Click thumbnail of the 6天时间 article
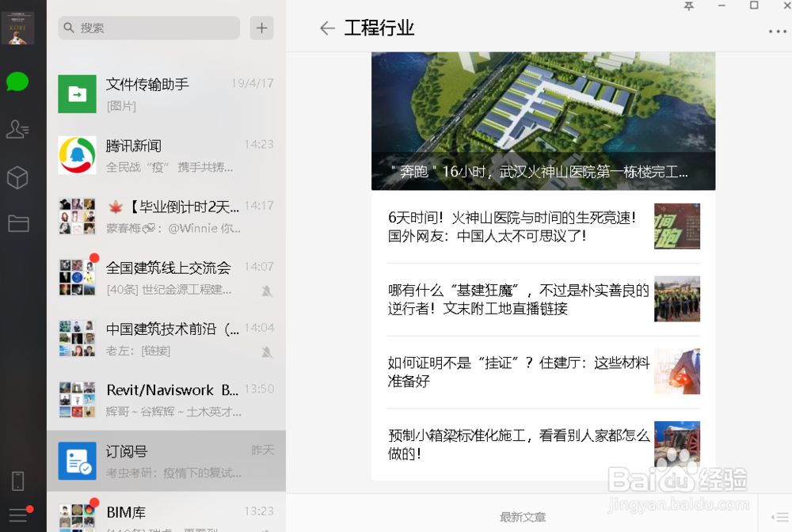792x532 pixels. tap(677, 226)
